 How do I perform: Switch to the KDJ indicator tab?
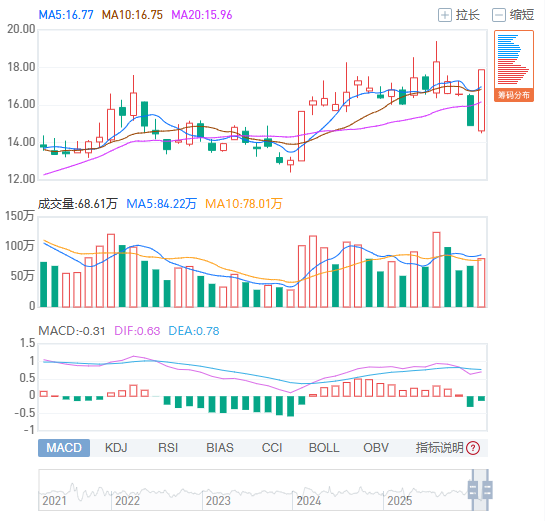(116, 448)
